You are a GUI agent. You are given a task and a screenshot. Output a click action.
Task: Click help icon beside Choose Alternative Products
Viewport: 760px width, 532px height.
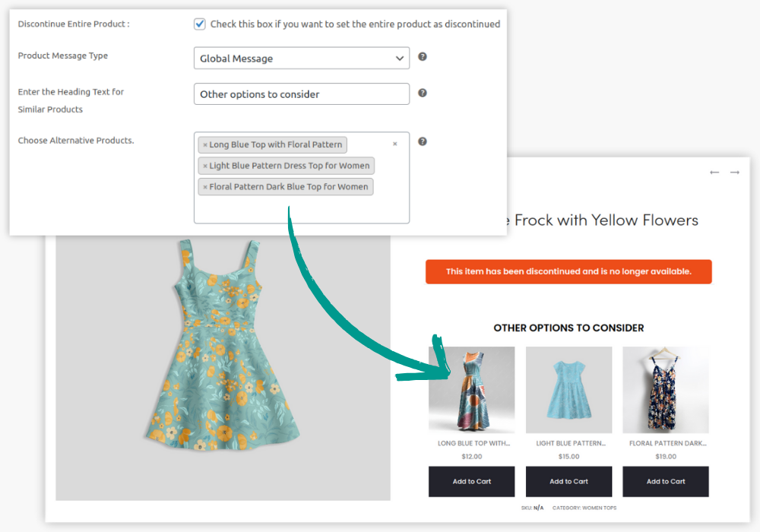tap(423, 141)
